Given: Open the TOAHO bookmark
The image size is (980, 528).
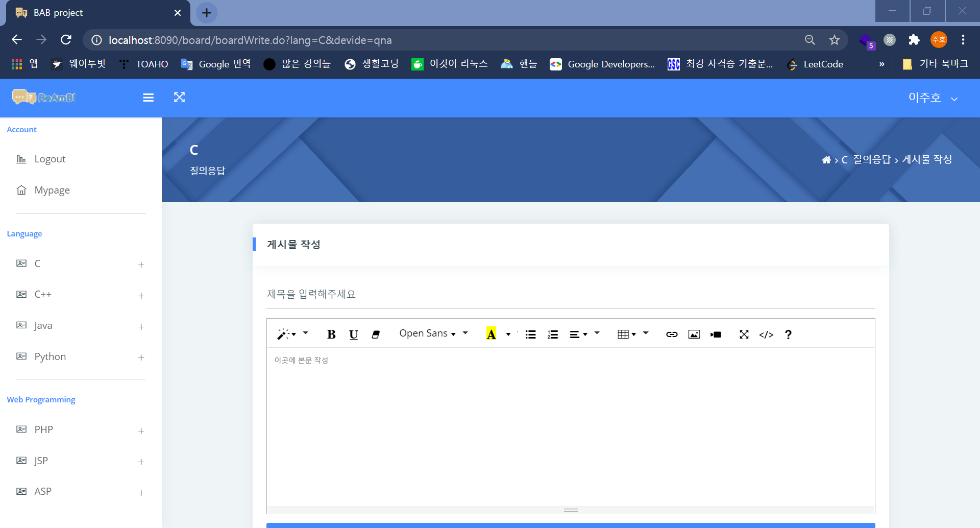Looking at the screenshot, I should tap(144, 64).
